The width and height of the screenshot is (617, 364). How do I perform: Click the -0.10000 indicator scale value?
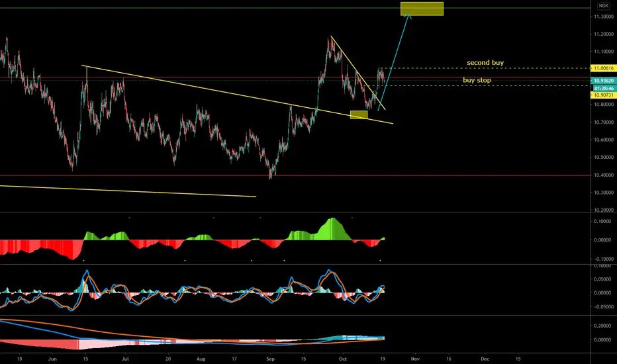[x=602, y=259]
